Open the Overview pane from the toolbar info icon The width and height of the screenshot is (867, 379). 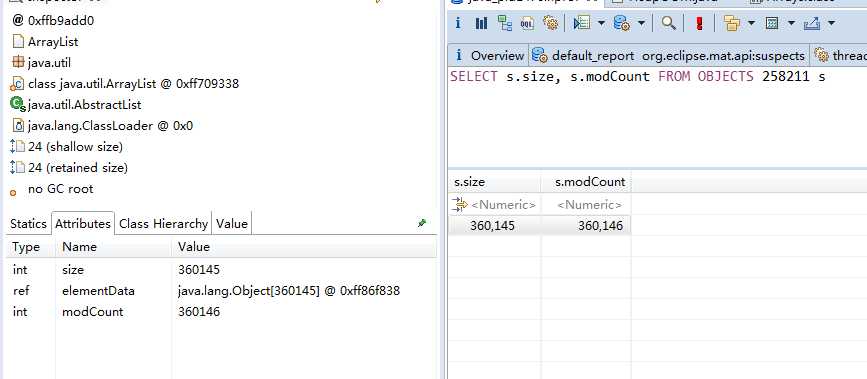pyautogui.click(x=458, y=23)
